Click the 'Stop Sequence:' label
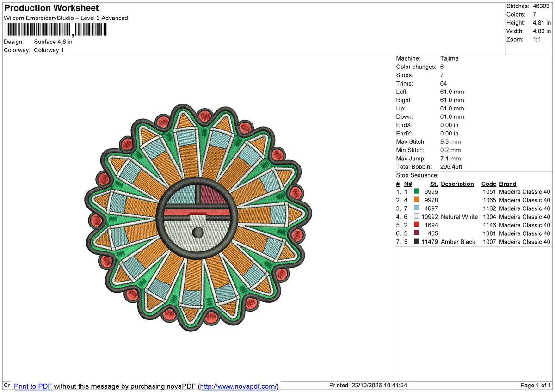The height and width of the screenshot is (392, 555). pos(417,175)
